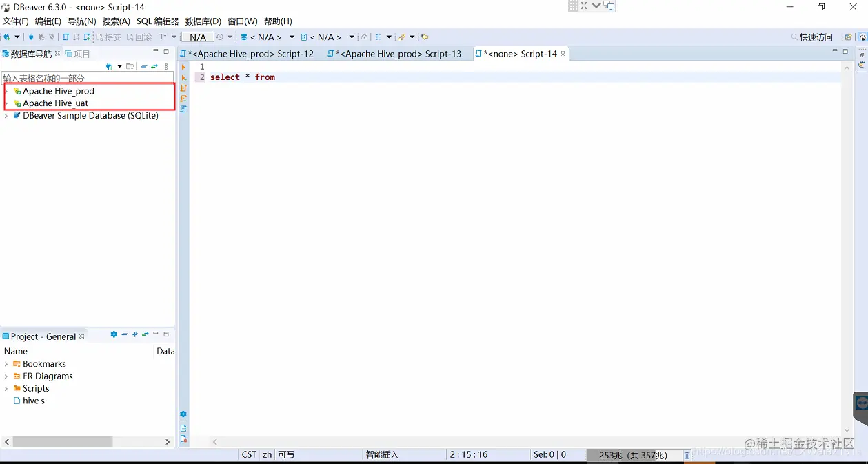
Task: Click editor's bottom gear settings icon
Action: click(x=183, y=414)
